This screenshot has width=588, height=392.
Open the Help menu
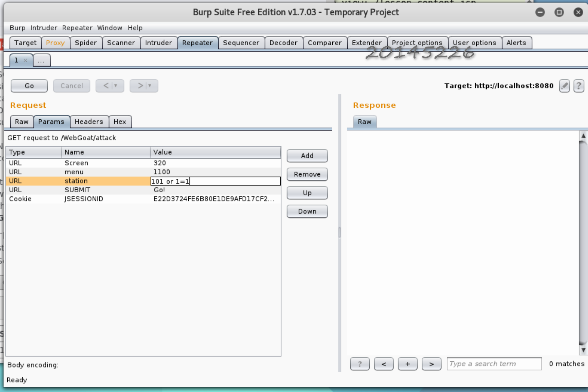(x=135, y=28)
